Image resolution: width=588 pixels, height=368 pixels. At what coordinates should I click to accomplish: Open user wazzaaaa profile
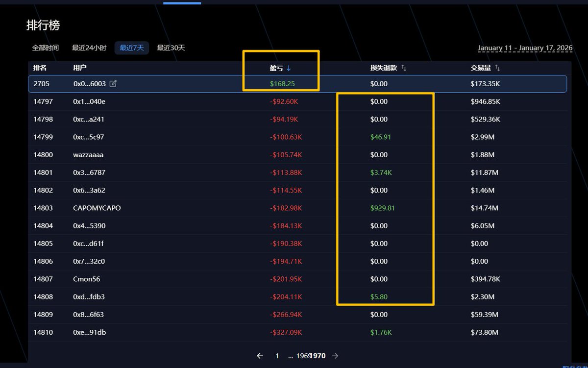[x=88, y=155]
